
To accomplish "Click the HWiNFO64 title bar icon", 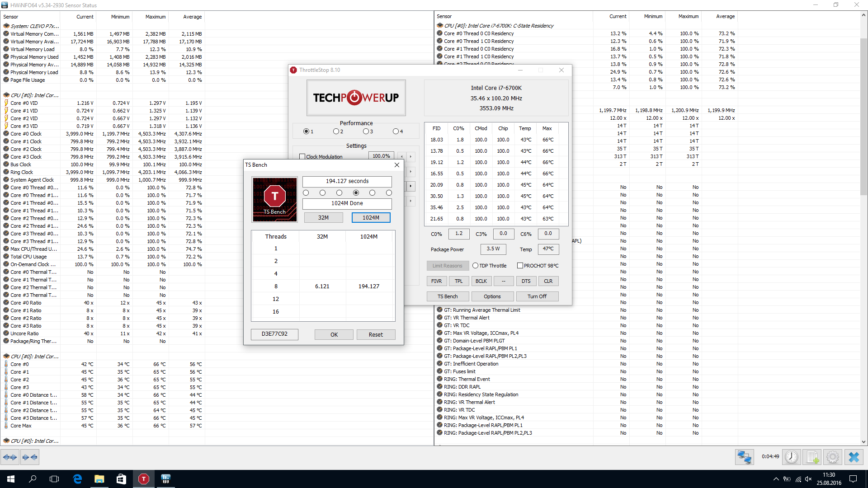I will pos(5,5).
